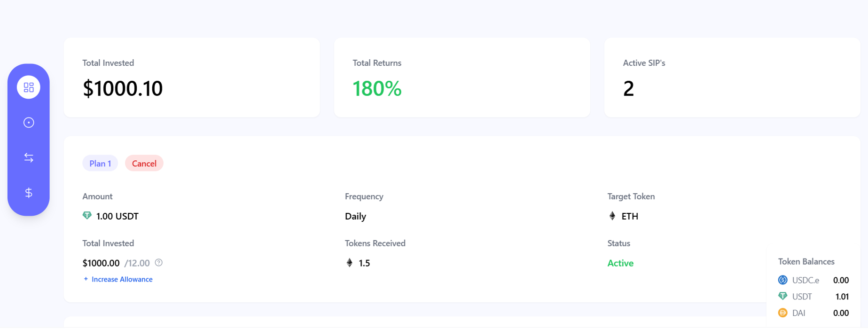Image resolution: width=868 pixels, height=329 pixels.
Task: Click the USDC.e coin icon in Token Balances
Action: pyautogui.click(x=783, y=280)
